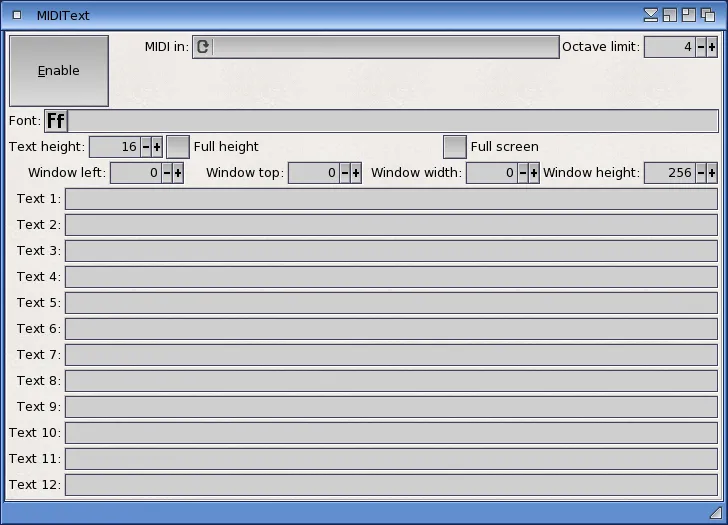728x525 pixels.
Task: Decrease Text height with minus button
Action: (x=145, y=147)
